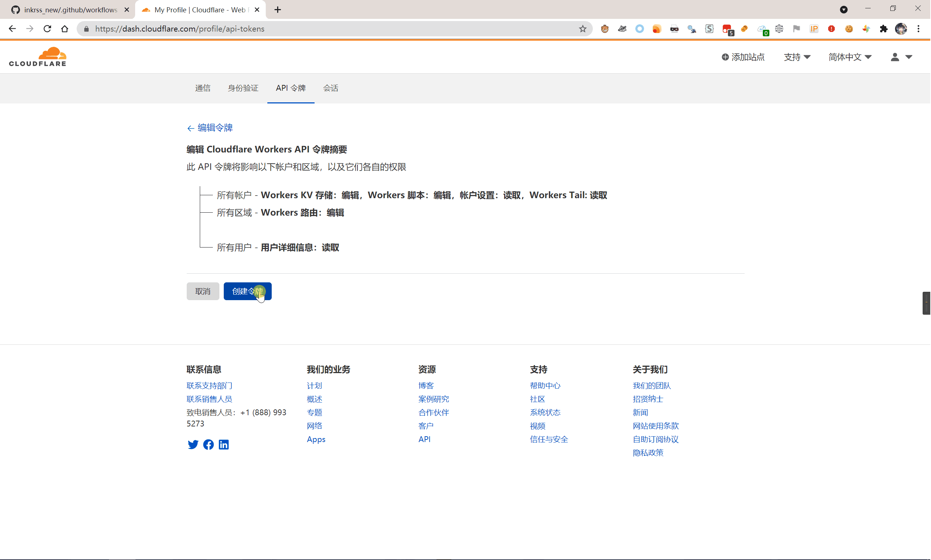
Task: Open the extensions puzzle piece menu
Action: pos(883,29)
